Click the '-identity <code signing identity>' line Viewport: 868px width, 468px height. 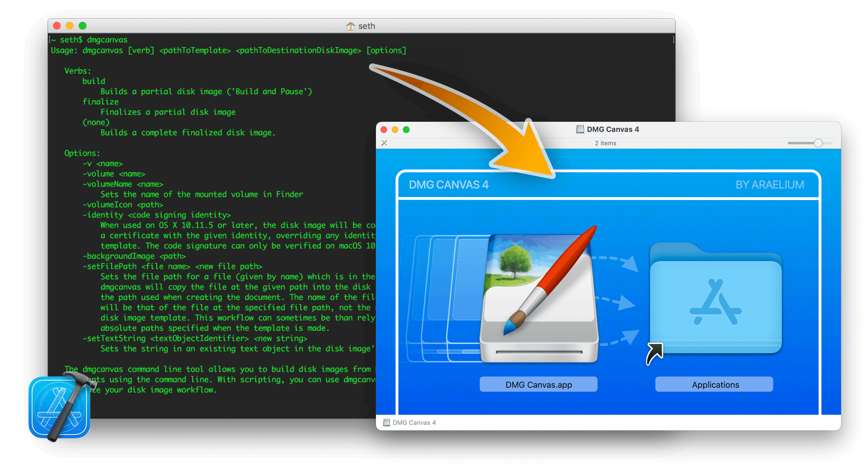click(157, 215)
